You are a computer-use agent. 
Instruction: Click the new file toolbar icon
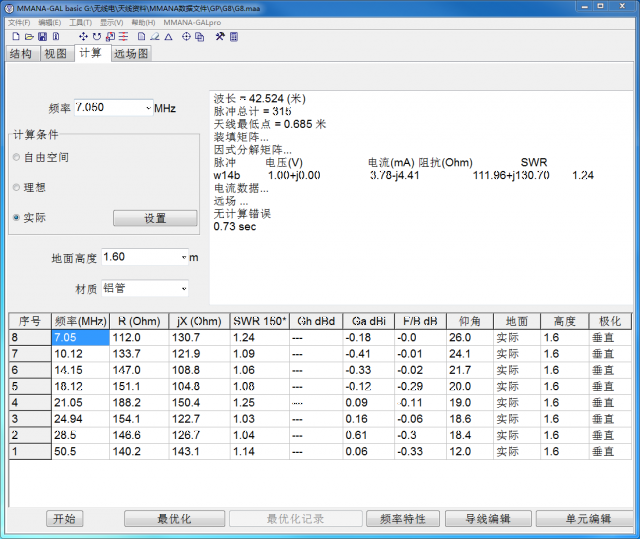pos(16,37)
